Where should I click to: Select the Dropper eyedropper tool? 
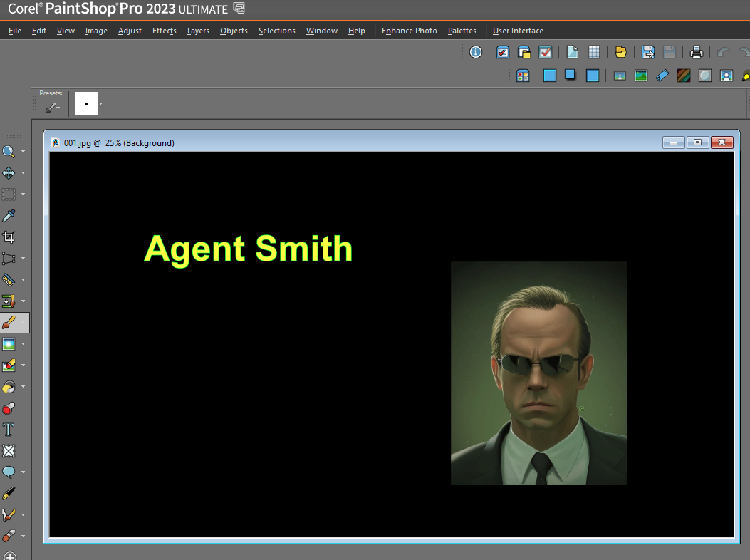tap(9, 215)
